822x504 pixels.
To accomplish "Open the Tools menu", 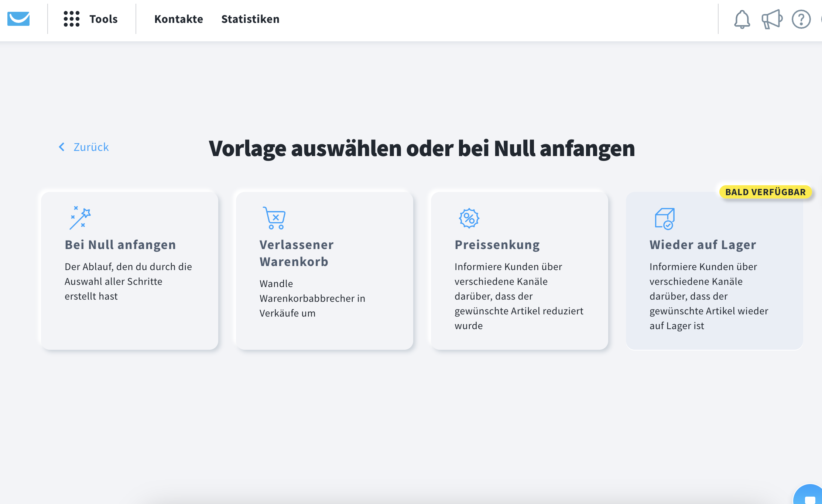I will point(103,19).
